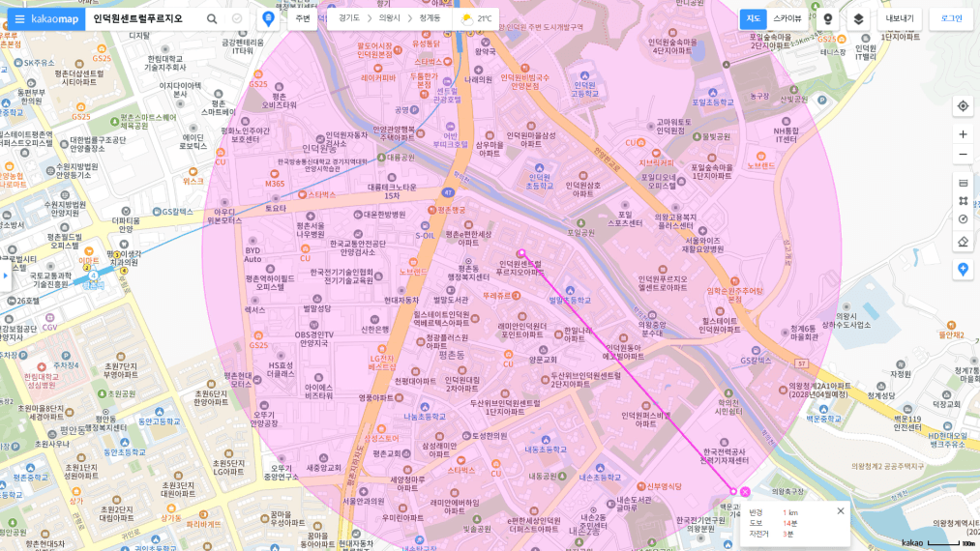980x551 pixels.
Task: Click the 내동초등학교 school marker
Action: coord(546,441)
